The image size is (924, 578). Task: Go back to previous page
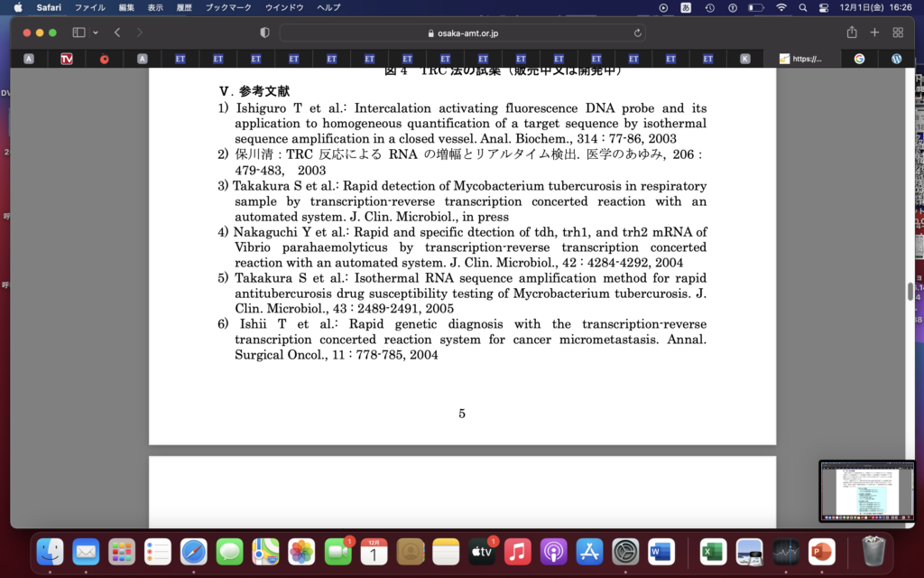point(117,33)
